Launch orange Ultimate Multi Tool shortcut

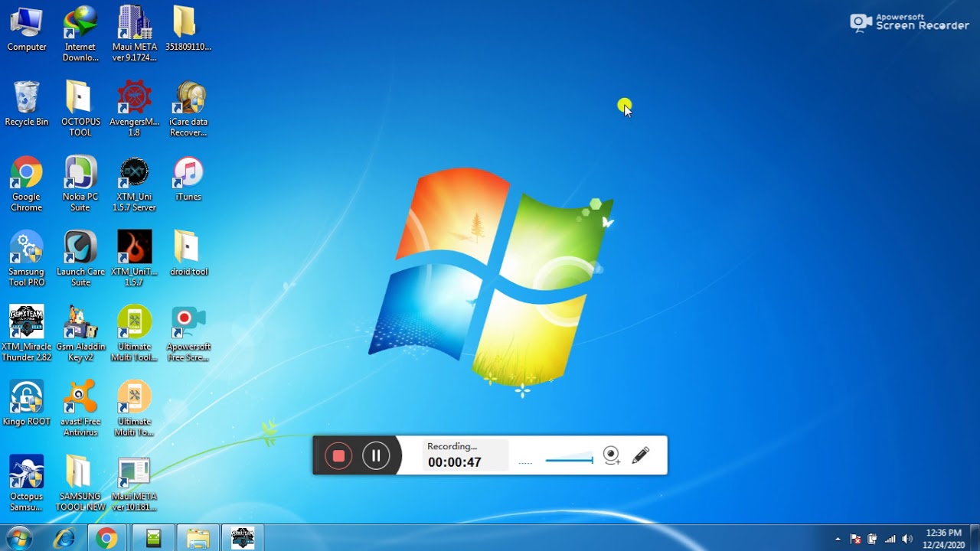pos(134,409)
